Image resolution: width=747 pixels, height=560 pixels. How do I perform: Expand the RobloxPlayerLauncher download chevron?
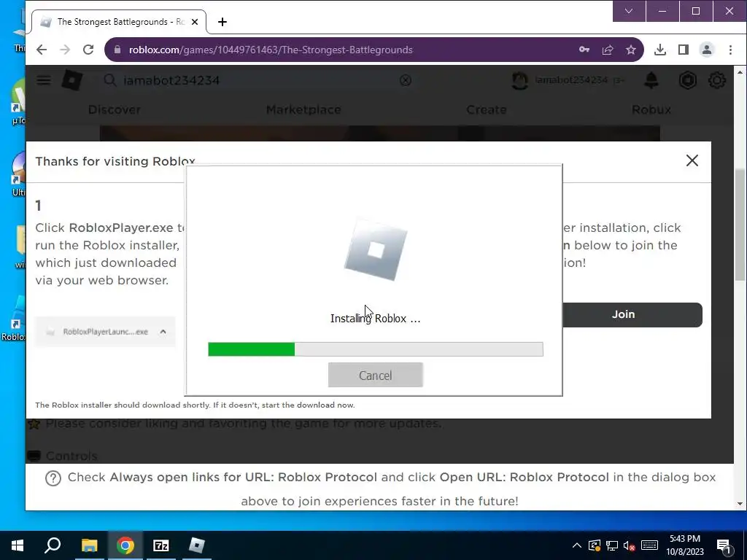click(x=163, y=332)
